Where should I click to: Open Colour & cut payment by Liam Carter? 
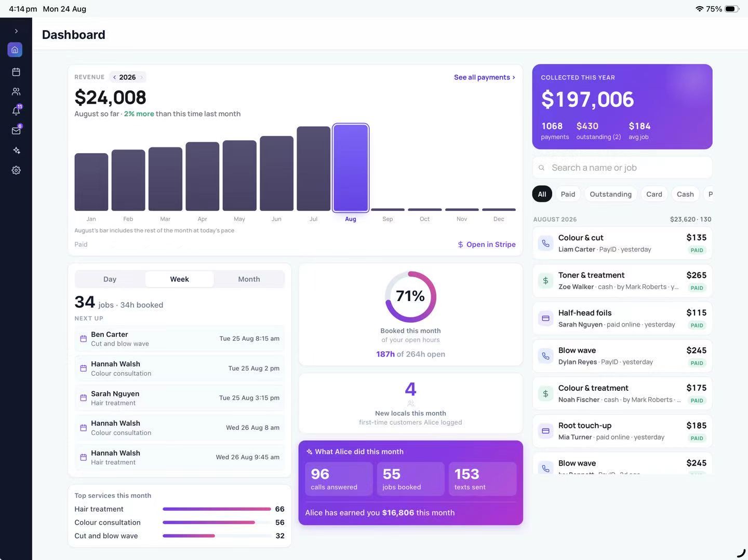tap(622, 243)
